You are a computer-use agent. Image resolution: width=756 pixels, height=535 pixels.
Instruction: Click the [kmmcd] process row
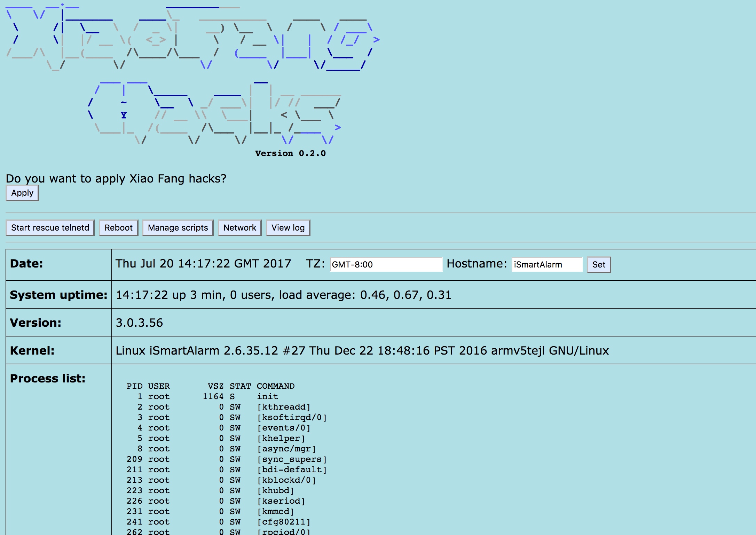pos(210,512)
